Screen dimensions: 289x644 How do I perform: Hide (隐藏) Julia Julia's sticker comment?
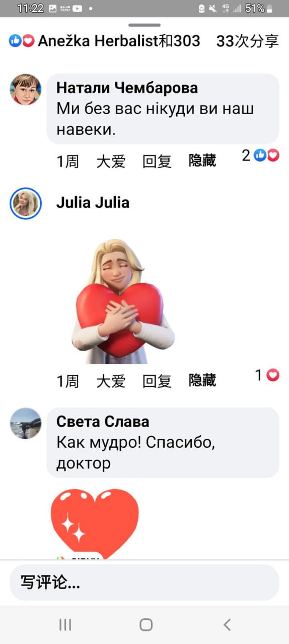point(202,380)
